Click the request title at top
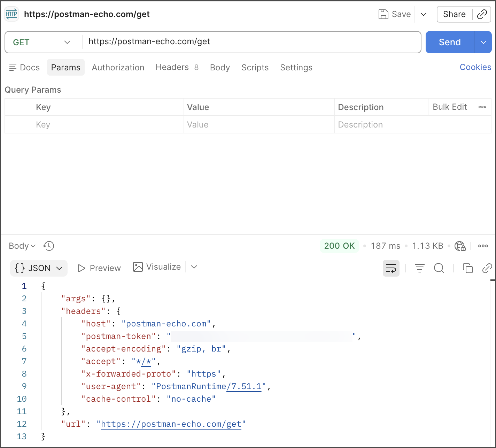 [x=87, y=14]
